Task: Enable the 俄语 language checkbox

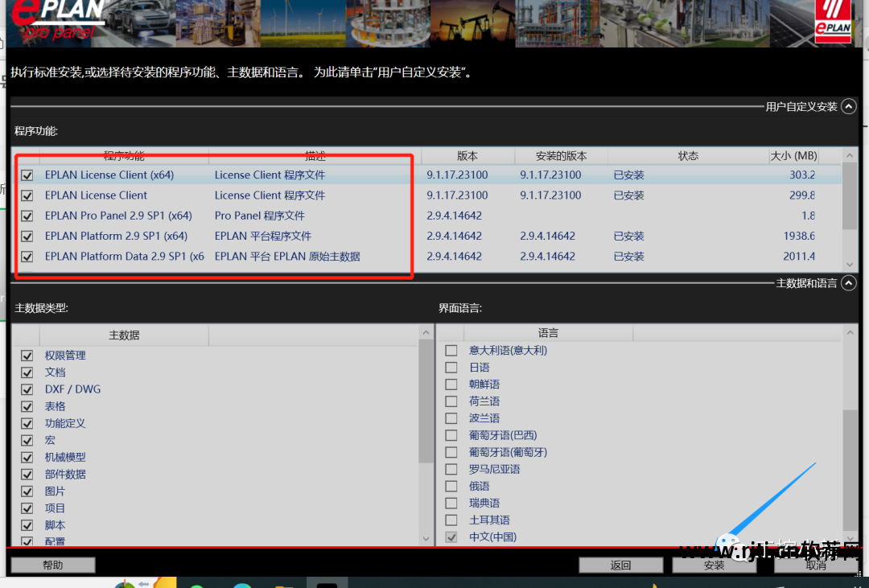Action: tap(451, 486)
